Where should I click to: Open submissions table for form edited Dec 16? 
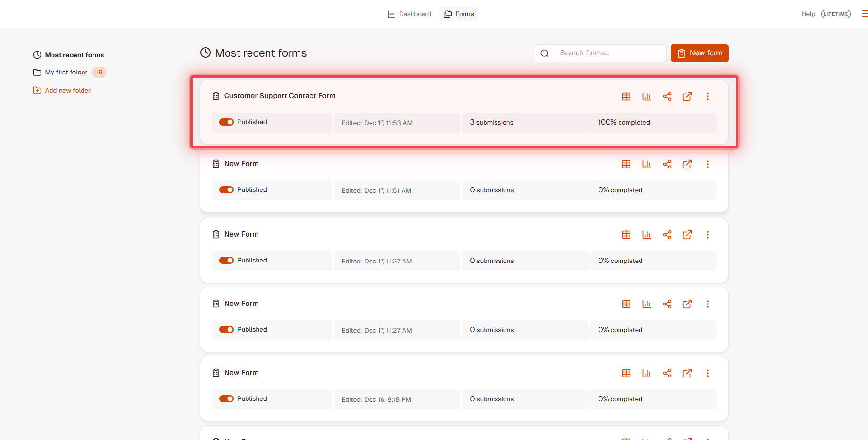(x=626, y=373)
